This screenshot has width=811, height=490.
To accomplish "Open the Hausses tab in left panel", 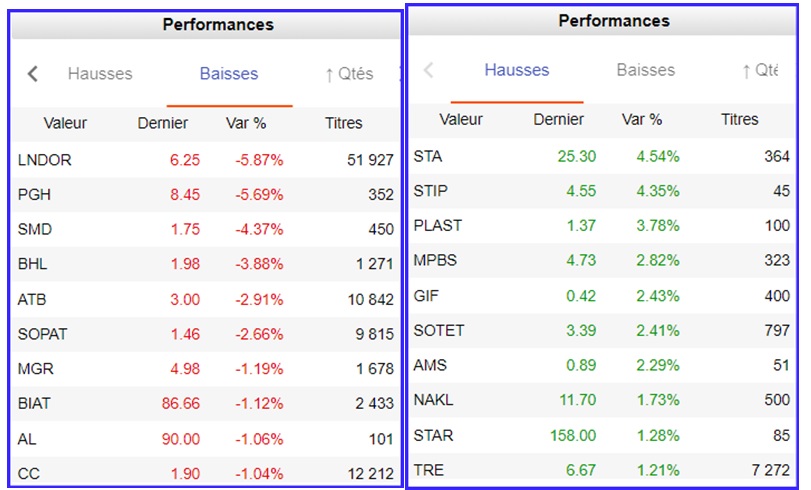I will pos(100,74).
